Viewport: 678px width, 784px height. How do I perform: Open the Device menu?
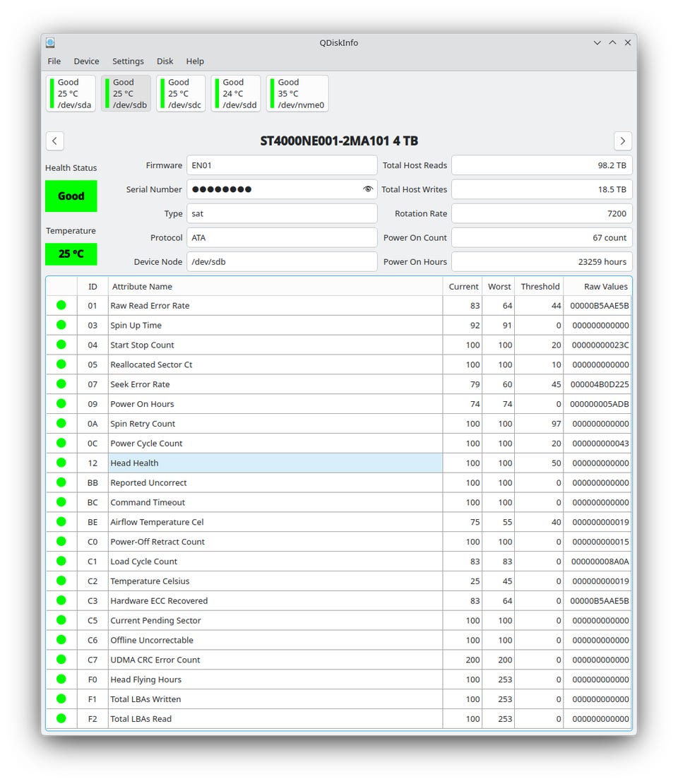pos(86,61)
